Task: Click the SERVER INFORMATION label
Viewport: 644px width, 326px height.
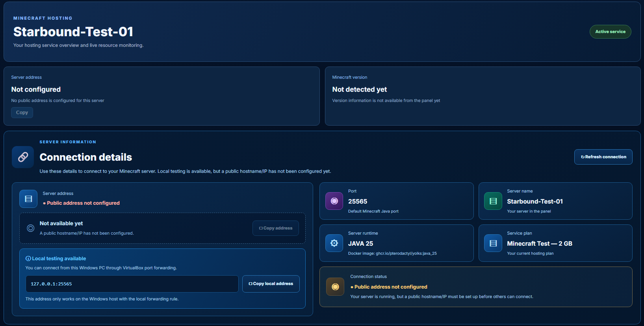Action: (x=68, y=142)
